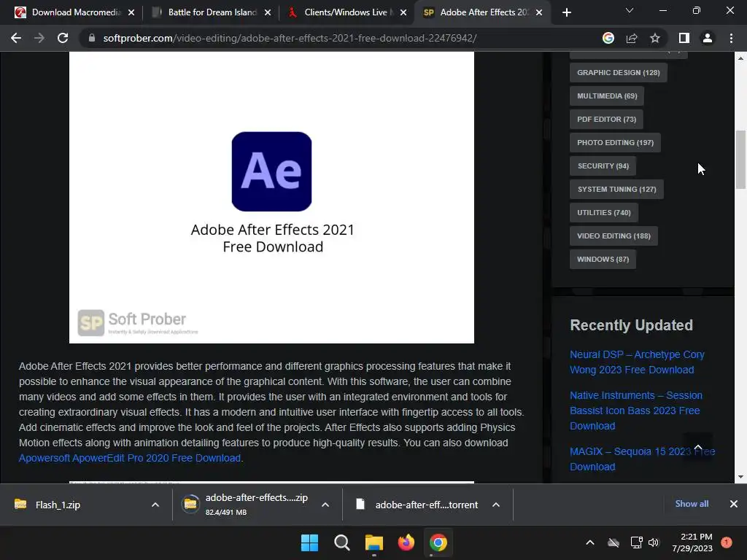This screenshot has height=560, width=747.
Task: Open Windows (87) category
Action: (603, 259)
